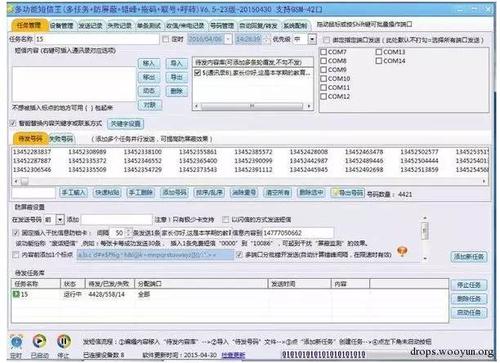Screen dimensions: 500x363
Task: Click the anti-block settings vertical scrollbar
Action: [x=425, y=237]
